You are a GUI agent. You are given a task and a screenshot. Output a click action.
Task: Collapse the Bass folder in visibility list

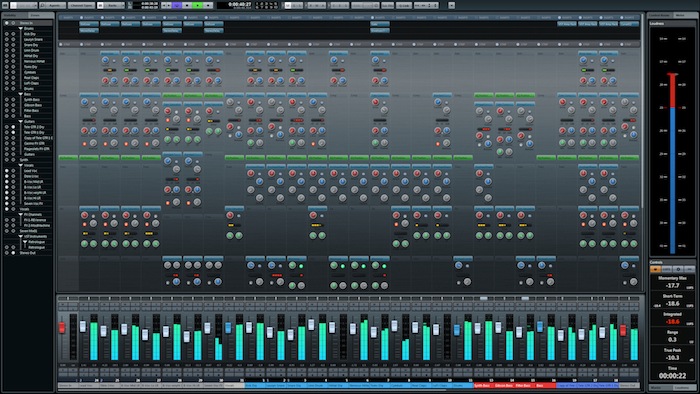click(21, 94)
